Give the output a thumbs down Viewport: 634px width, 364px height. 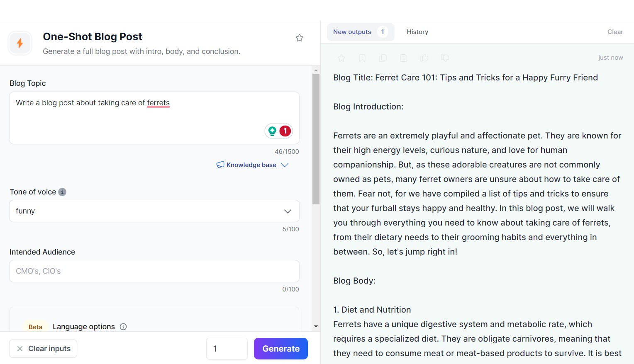(445, 58)
